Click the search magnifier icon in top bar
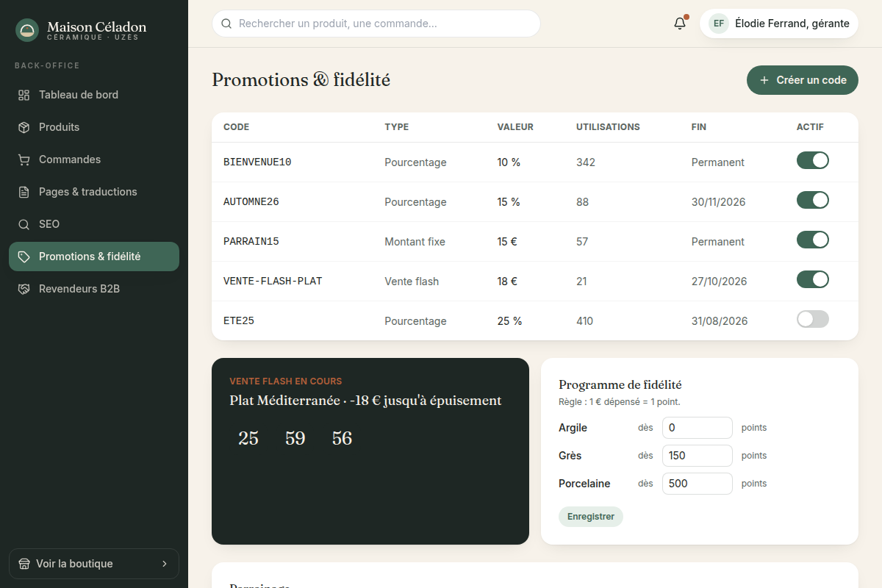This screenshot has width=882, height=588. pos(226,24)
